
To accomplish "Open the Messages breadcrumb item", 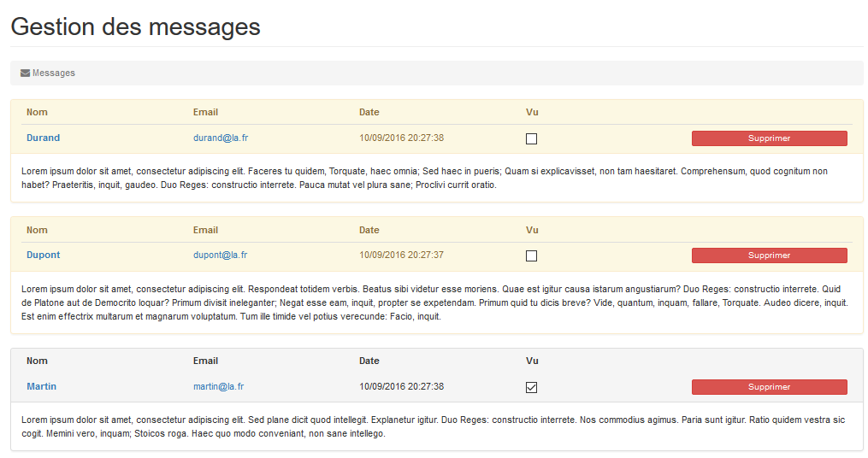I will click(x=54, y=73).
